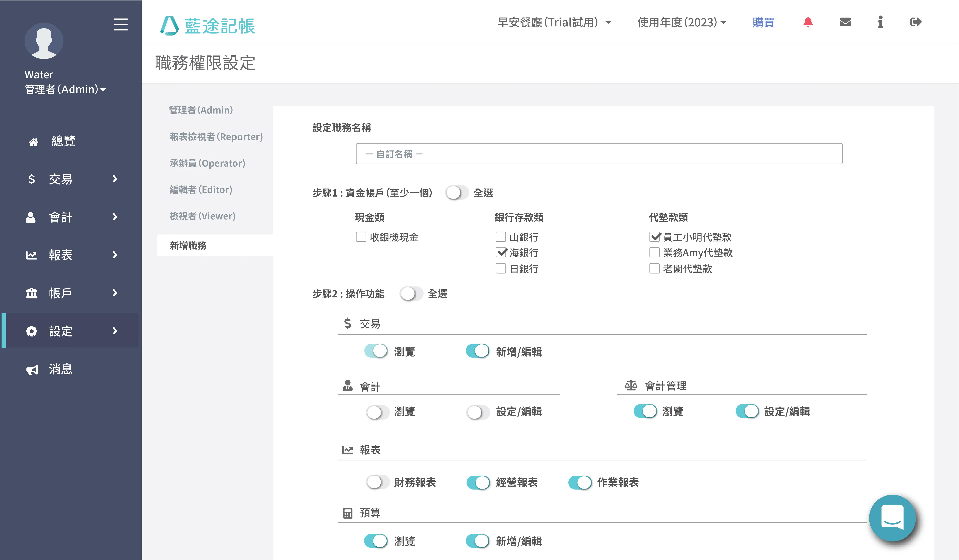
Task: Select the 管理者(Admin) role tab
Action: tap(201, 110)
